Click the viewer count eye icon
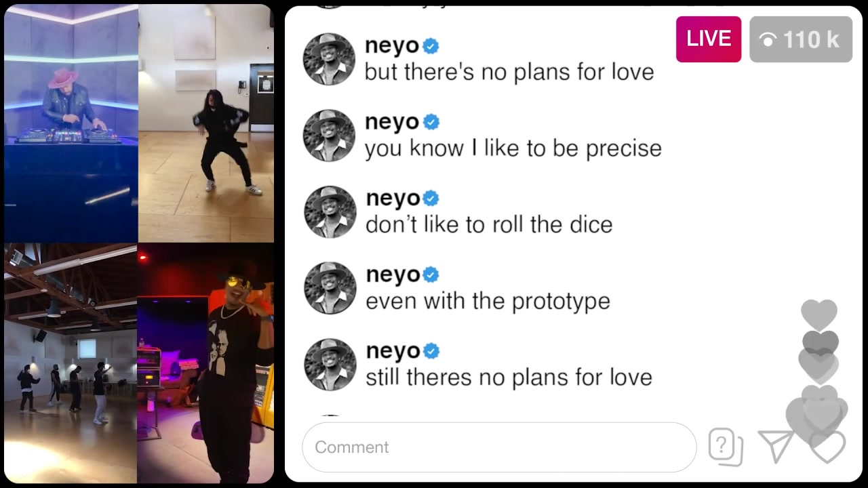This screenshot has height=488, width=868. click(768, 40)
